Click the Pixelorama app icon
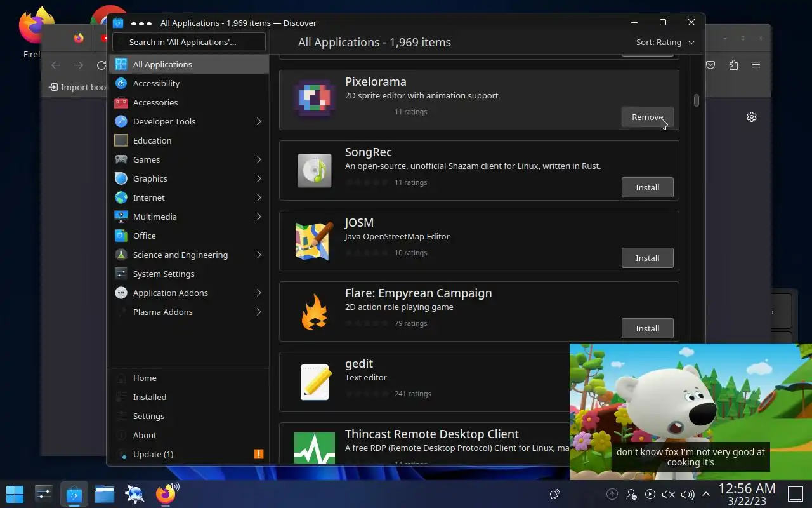 click(315, 99)
